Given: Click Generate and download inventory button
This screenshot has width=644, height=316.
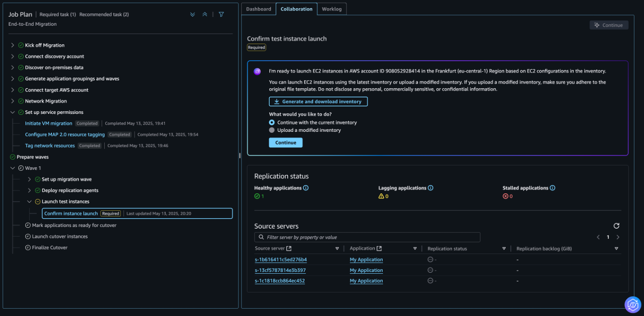Looking at the screenshot, I should [x=318, y=102].
